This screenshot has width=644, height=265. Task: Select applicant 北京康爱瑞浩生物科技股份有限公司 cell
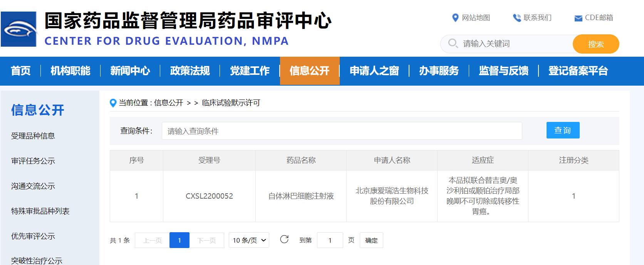[392, 196]
